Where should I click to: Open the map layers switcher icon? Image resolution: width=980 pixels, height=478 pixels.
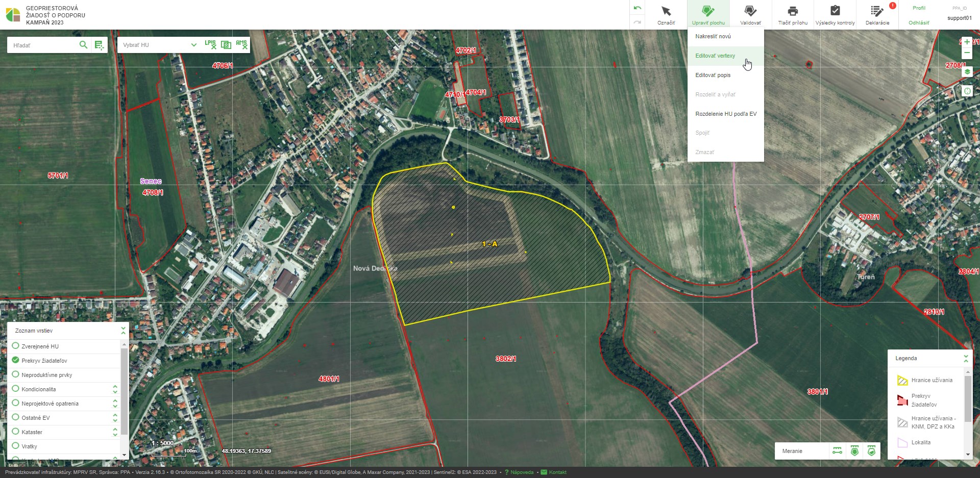click(x=967, y=72)
